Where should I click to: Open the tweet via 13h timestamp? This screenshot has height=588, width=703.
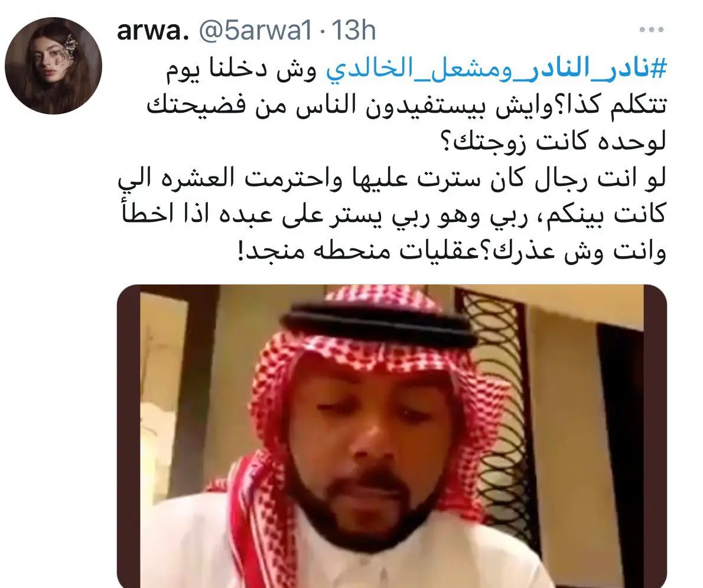pos(354,31)
